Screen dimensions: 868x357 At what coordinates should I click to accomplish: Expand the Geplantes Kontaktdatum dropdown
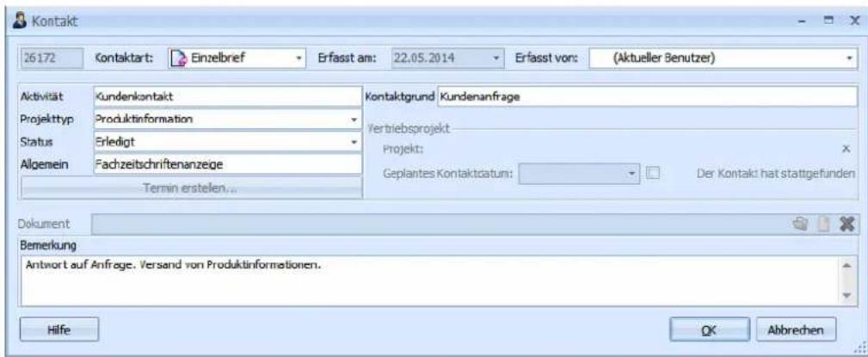[x=633, y=173]
